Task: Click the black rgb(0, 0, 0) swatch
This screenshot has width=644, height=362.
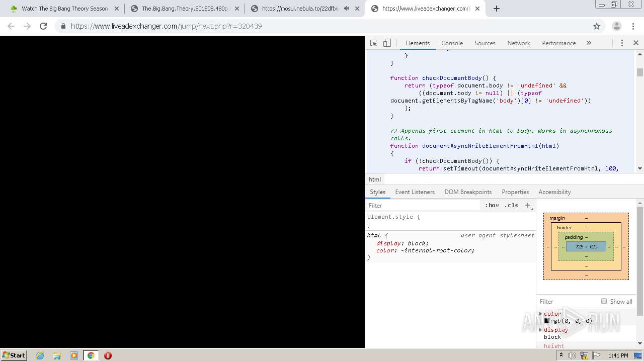Action: [x=546, y=321]
